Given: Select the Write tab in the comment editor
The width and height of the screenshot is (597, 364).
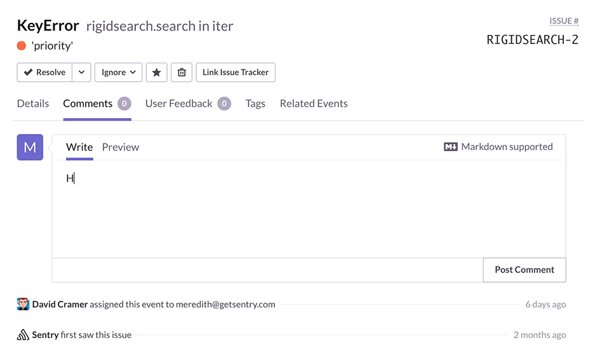Looking at the screenshot, I should point(79,147).
